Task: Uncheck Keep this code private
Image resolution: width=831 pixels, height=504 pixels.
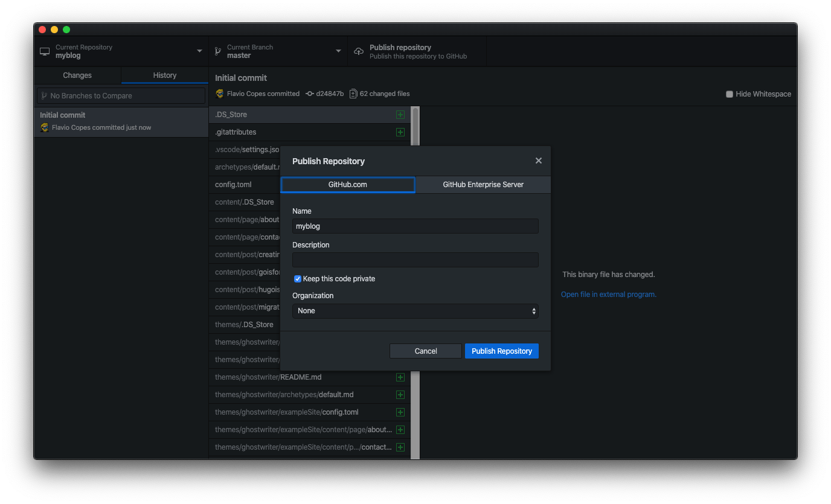Action: coord(297,279)
